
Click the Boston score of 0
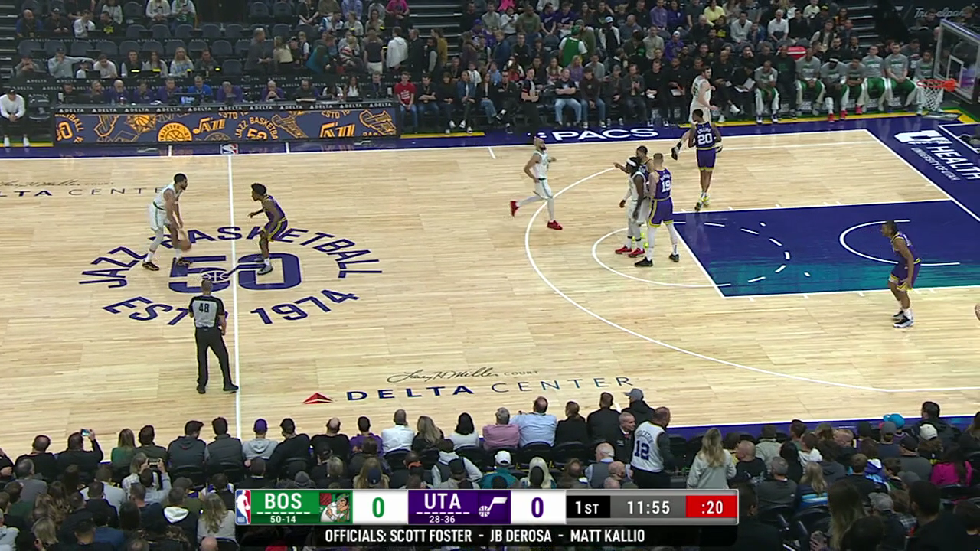[378, 507]
